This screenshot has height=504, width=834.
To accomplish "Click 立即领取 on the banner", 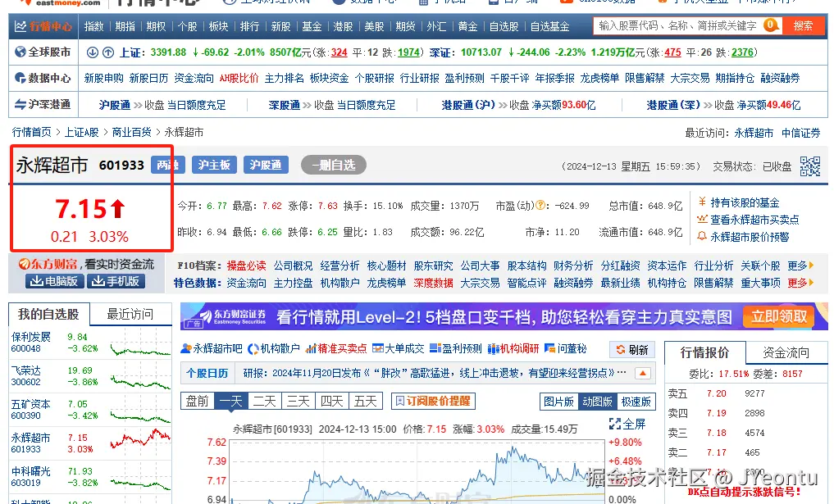I will click(x=780, y=317).
